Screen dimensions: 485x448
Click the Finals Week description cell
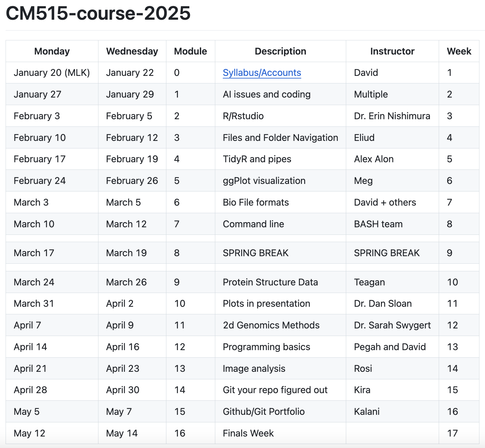(248, 433)
